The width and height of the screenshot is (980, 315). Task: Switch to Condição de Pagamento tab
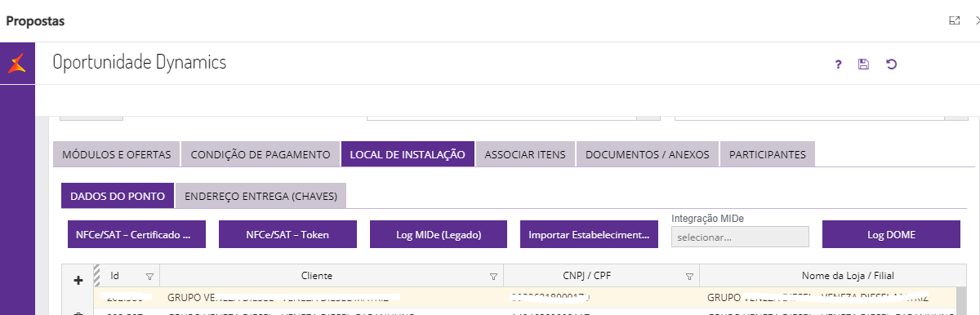coord(260,154)
